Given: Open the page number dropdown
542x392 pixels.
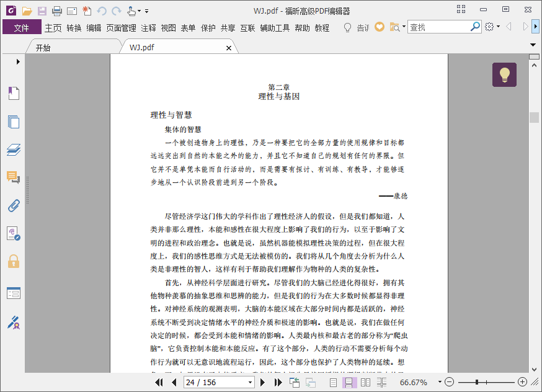Looking at the screenshot, I should 250,382.
